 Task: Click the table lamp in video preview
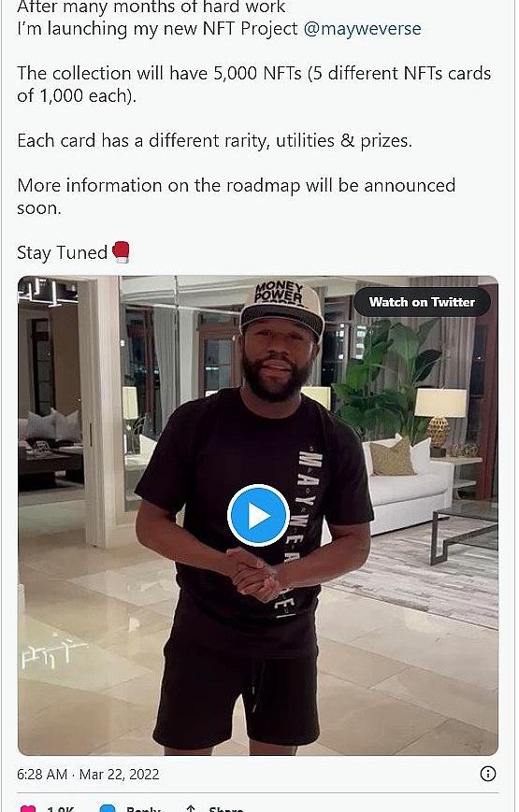tap(440, 417)
